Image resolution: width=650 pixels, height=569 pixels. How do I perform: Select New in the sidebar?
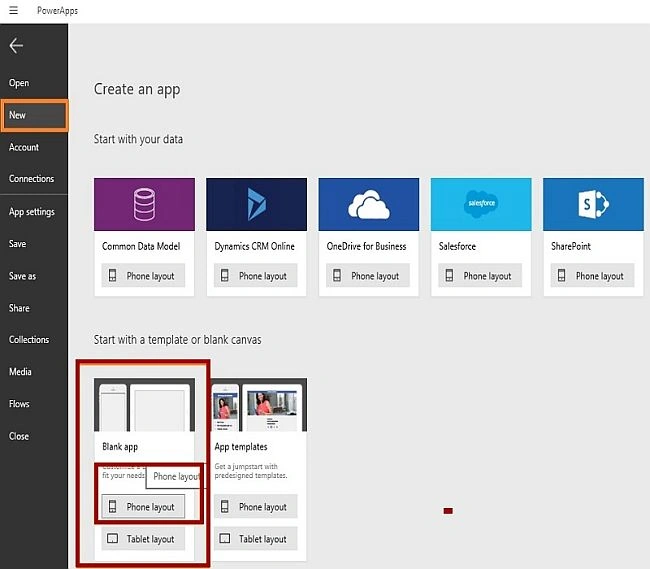pyautogui.click(x=34, y=115)
